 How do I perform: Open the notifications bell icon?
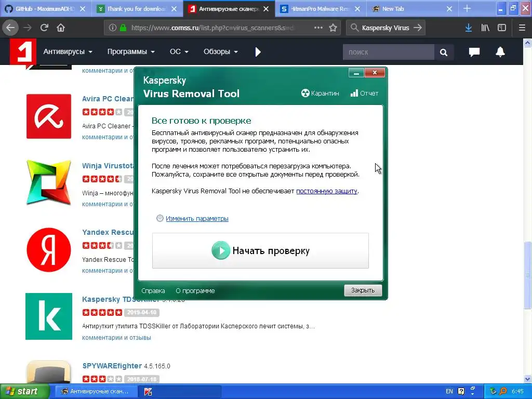coord(500,51)
